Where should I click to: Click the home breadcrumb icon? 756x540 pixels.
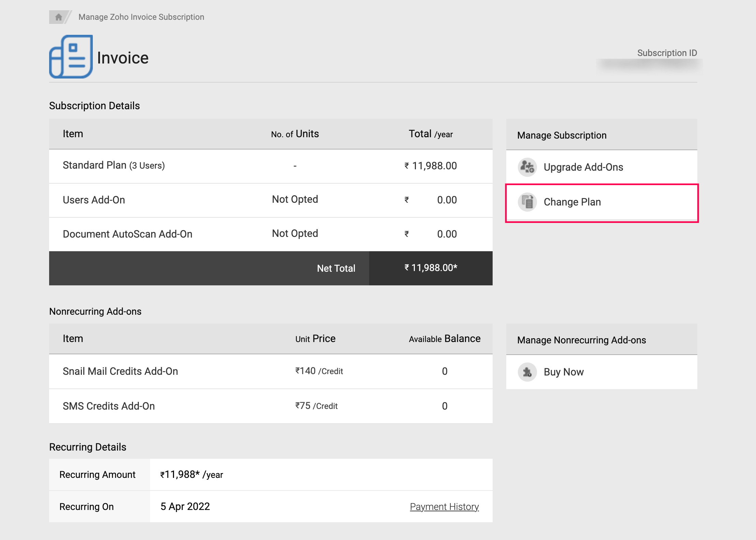(x=58, y=17)
